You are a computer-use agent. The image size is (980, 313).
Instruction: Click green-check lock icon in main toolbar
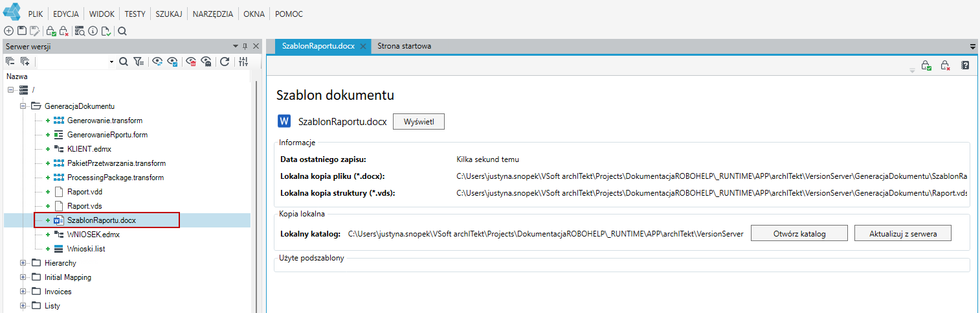coord(51,30)
